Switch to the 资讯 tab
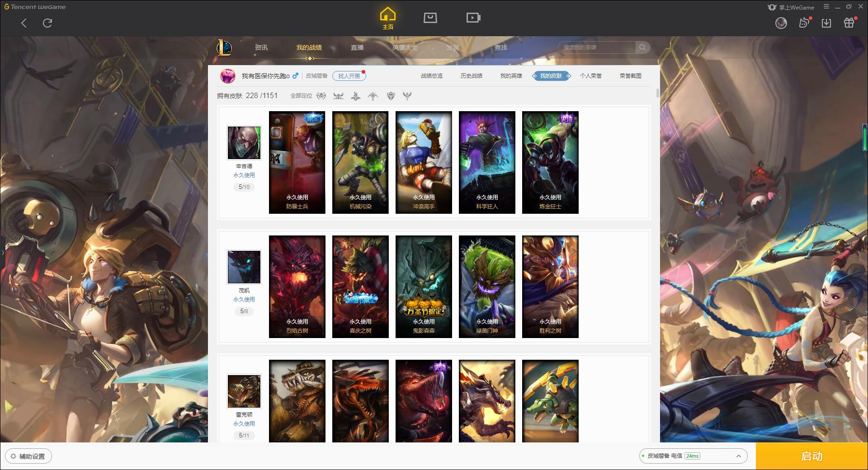The height and width of the screenshot is (470, 868). [261, 47]
